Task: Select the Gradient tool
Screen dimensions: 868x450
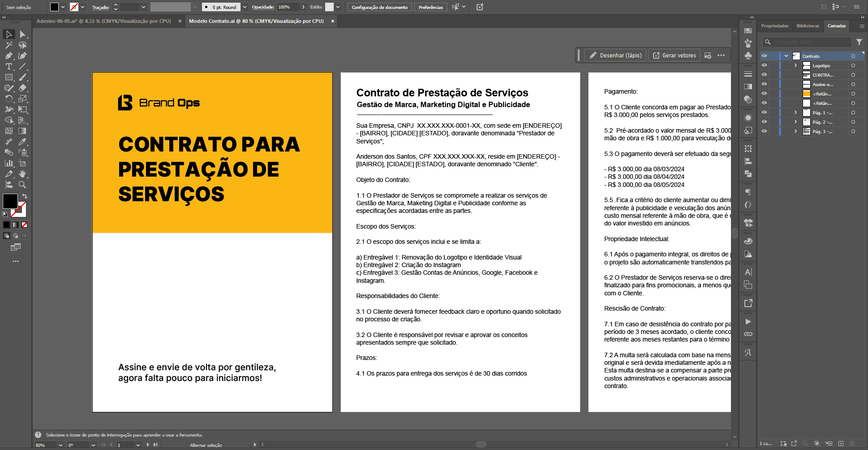Action: [x=23, y=131]
